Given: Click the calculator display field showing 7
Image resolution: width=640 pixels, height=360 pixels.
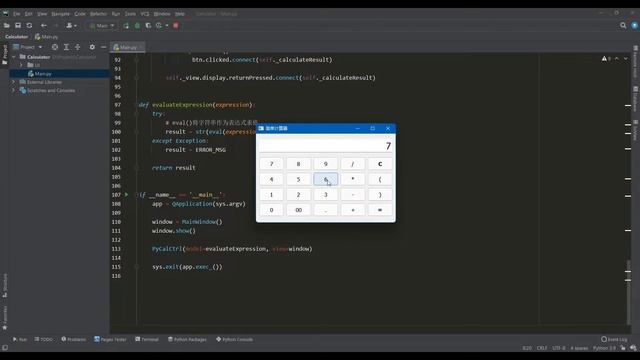Looking at the screenshot, I should (x=326, y=146).
